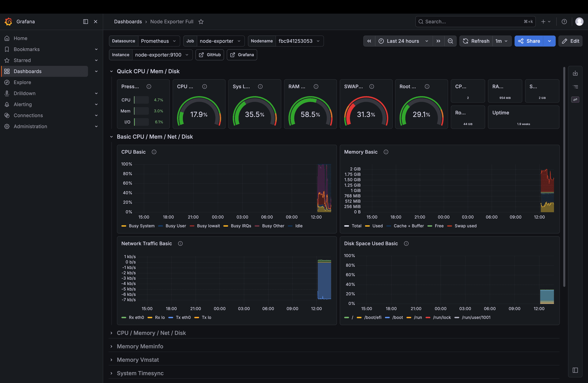The image size is (588, 383).
Task: Open the help menu icon
Action: (564, 21)
